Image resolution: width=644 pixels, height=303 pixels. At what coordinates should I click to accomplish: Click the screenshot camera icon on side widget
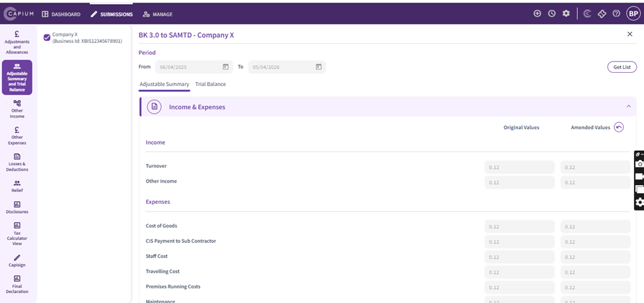(639, 164)
